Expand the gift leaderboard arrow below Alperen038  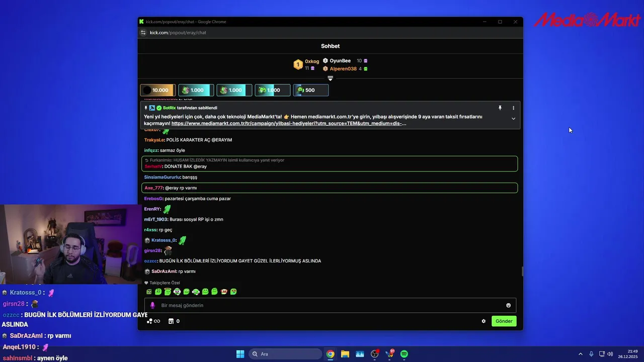[x=330, y=78]
